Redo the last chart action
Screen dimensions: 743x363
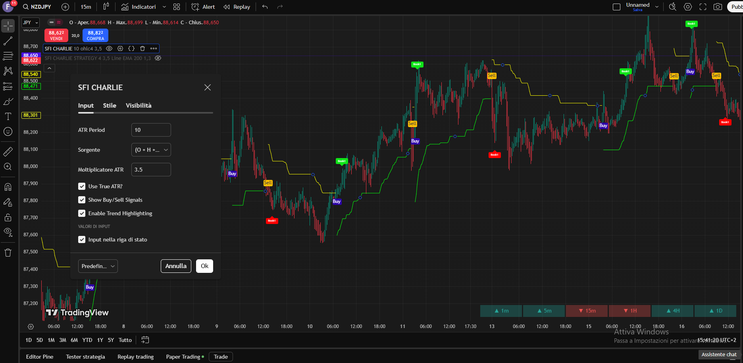(x=280, y=7)
